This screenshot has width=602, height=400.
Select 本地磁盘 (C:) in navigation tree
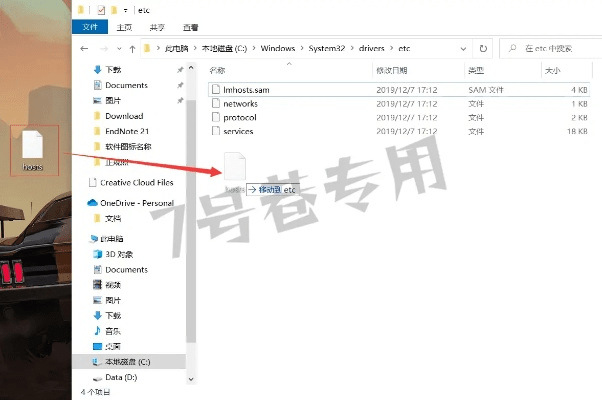click(127, 361)
